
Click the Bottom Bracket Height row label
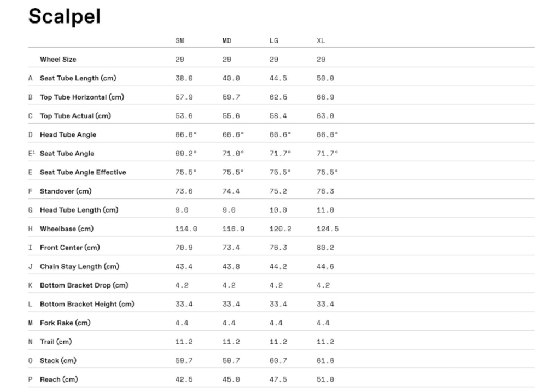tap(86, 305)
